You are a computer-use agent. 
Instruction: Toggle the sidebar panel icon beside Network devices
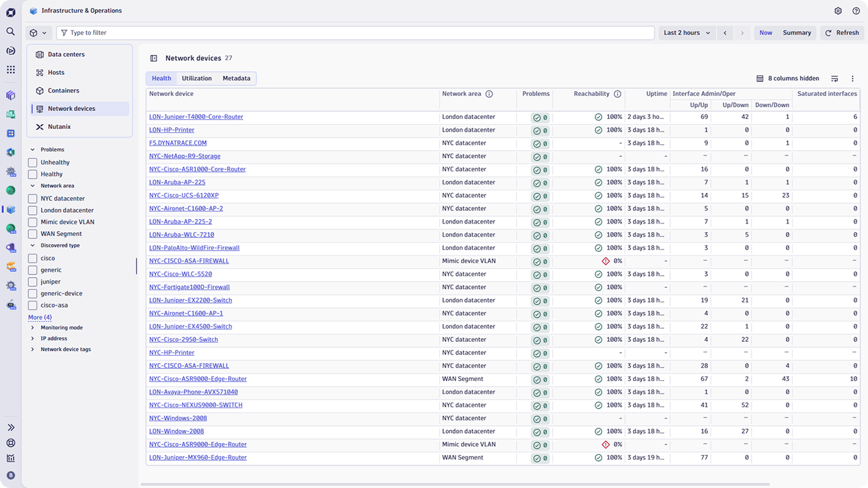[153, 58]
